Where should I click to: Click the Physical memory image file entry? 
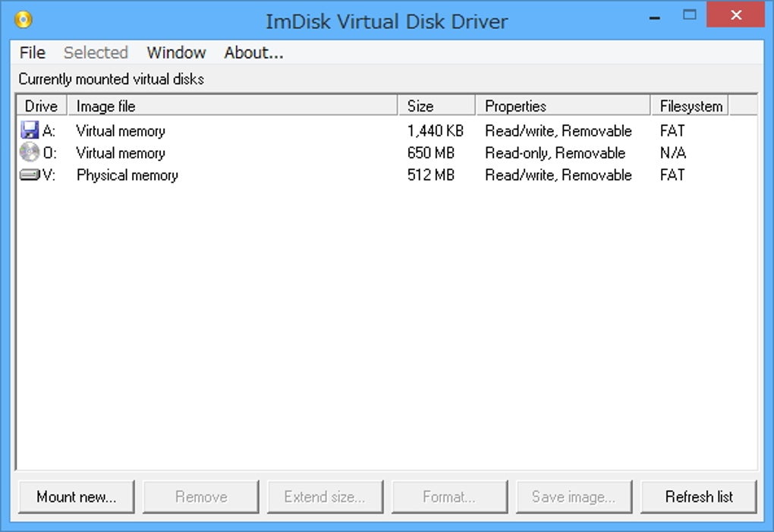pyautogui.click(x=127, y=175)
